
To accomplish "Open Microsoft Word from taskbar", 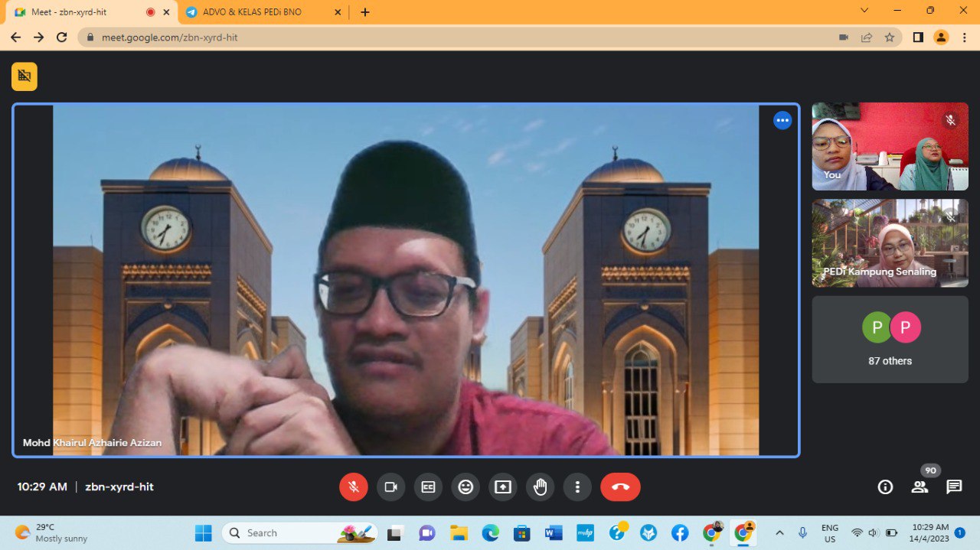I will point(554,533).
